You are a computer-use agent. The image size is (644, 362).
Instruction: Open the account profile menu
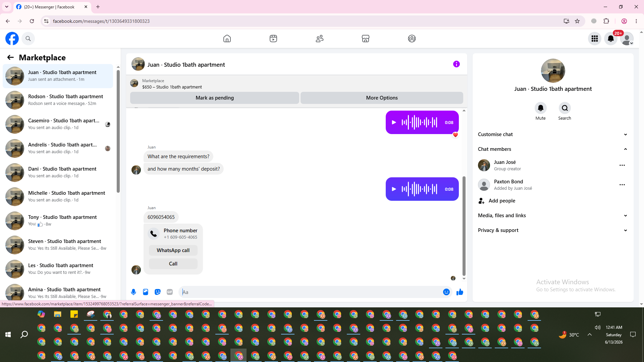tap(627, 39)
